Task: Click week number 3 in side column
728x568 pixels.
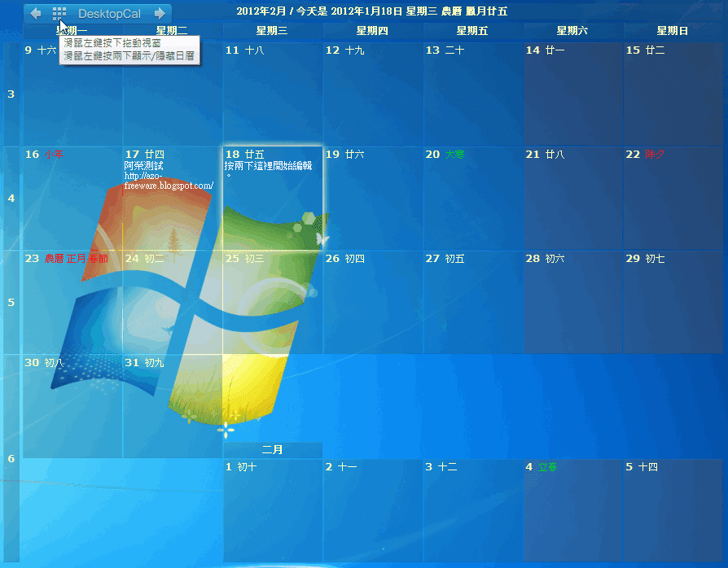Action: [11, 94]
